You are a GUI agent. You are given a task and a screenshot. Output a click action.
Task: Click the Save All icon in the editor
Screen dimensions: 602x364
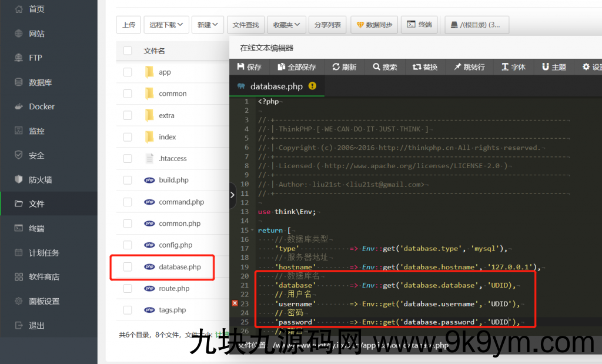coord(282,67)
